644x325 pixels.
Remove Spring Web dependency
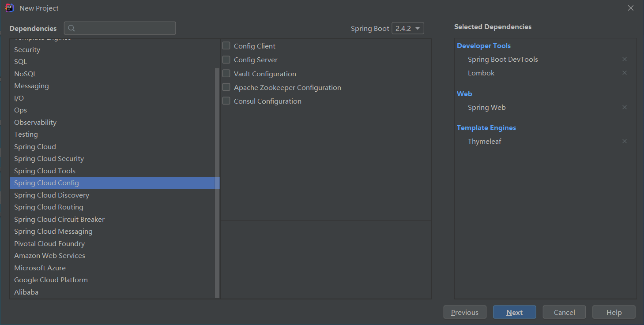point(624,107)
